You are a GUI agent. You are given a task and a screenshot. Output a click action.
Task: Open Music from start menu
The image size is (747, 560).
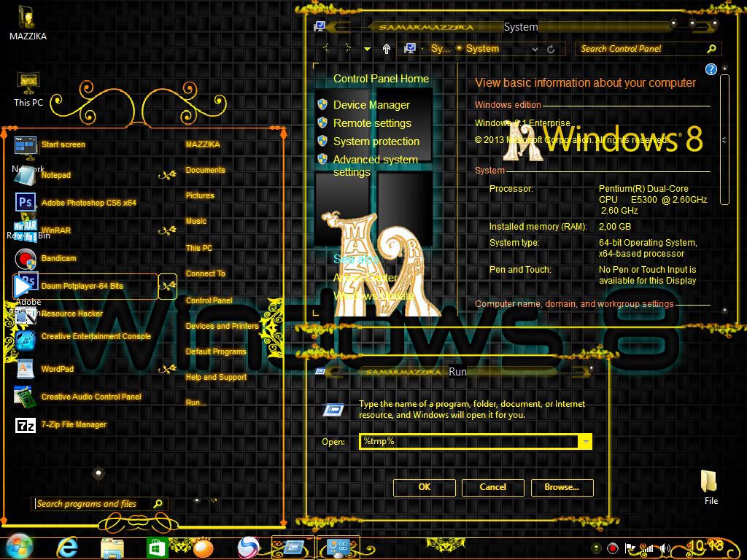(196, 222)
